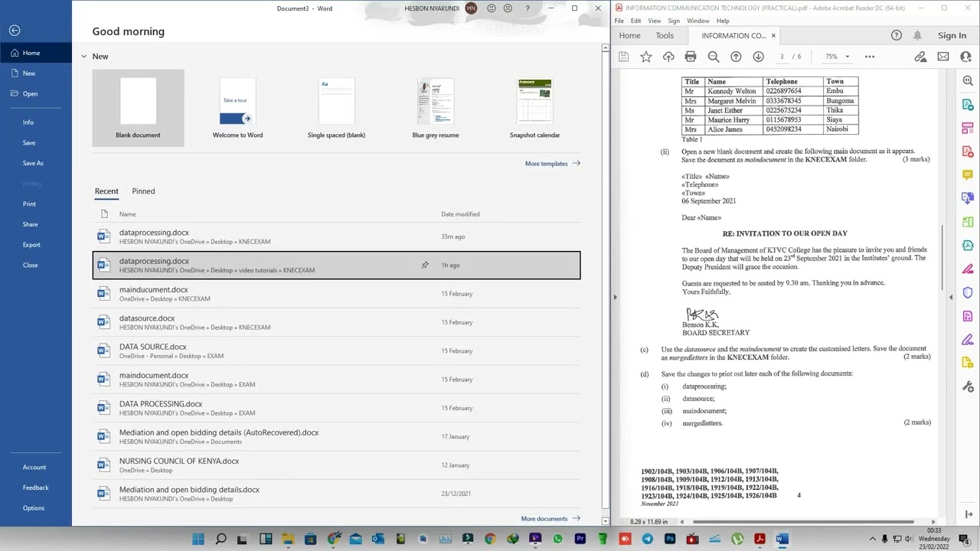Image resolution: width=980 pixels, height=551 pixels.
Task: Click the Acrobat upload to cloud icon
Action: (668, 57)
